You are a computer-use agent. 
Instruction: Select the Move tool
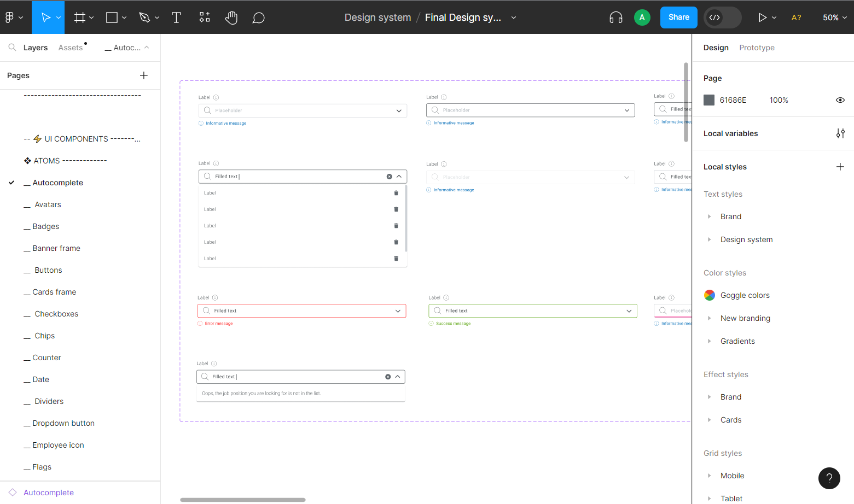(x=46, y=17)
